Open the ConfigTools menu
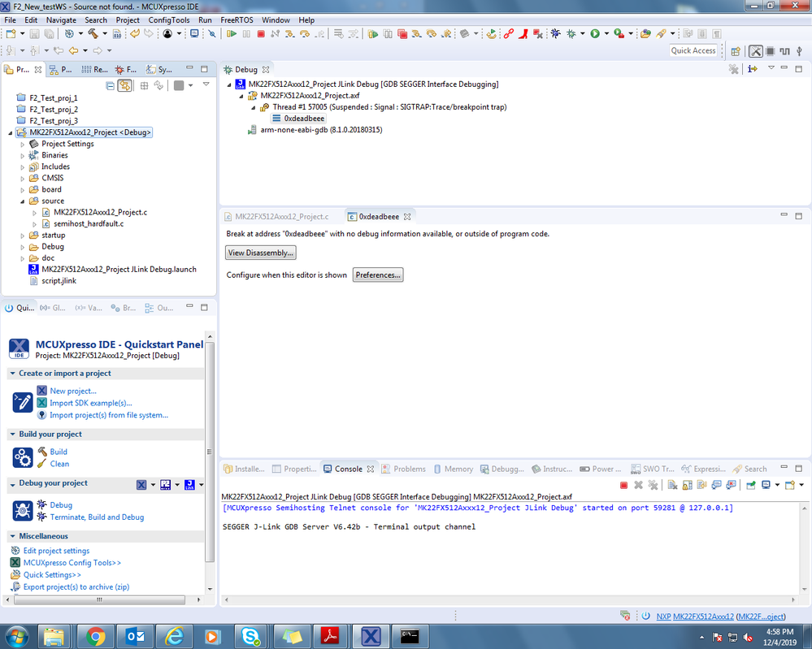The width and height of the screenshot is (812, 649). pos(169,19)
